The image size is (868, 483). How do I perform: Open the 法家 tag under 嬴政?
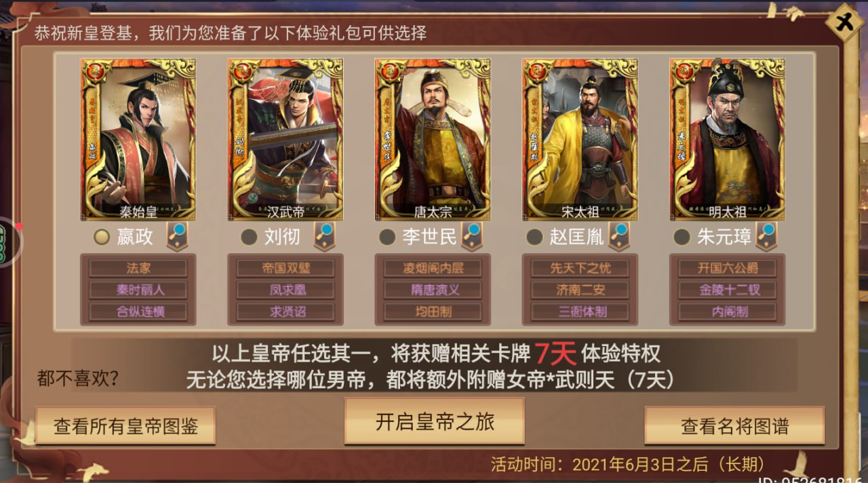pyautogui.click(x=138, y=268)
